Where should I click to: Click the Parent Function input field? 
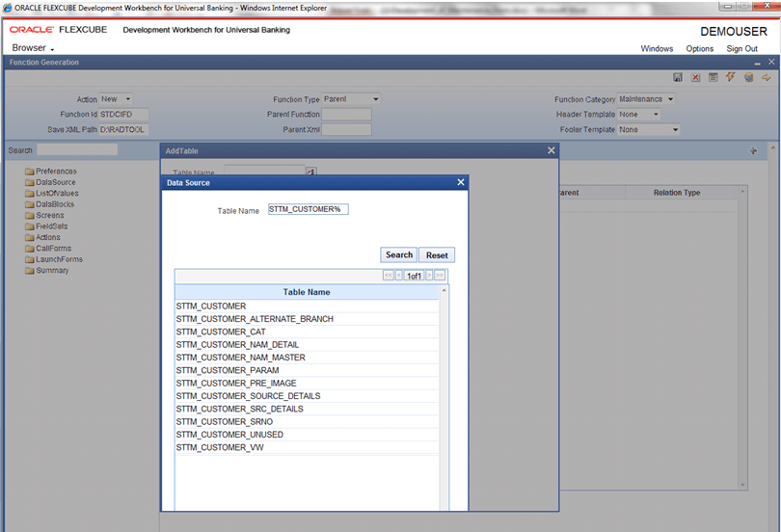346,115
